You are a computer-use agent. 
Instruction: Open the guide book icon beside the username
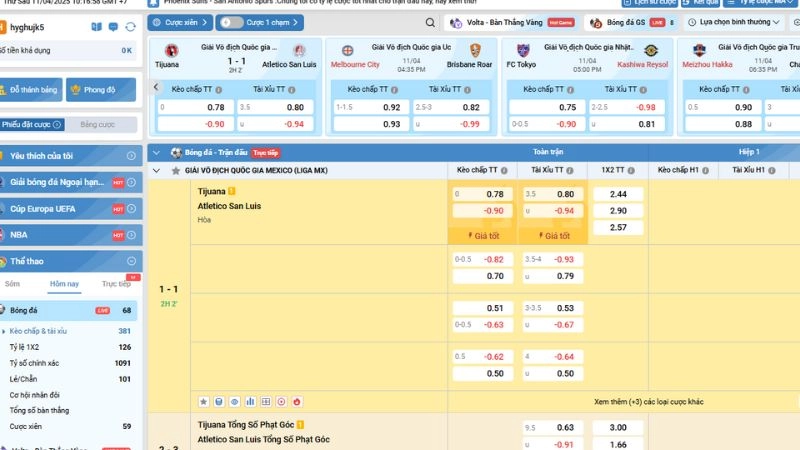point(96,27)
